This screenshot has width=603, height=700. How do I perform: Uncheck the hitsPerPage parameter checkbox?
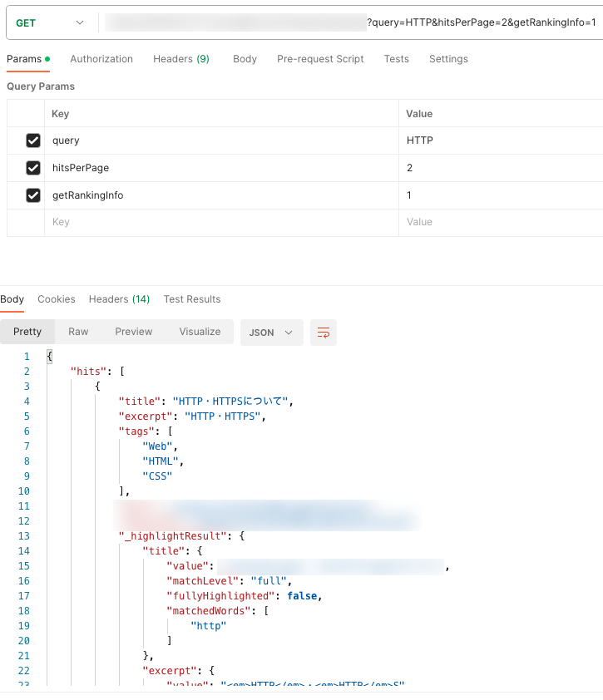pos(33,168)
